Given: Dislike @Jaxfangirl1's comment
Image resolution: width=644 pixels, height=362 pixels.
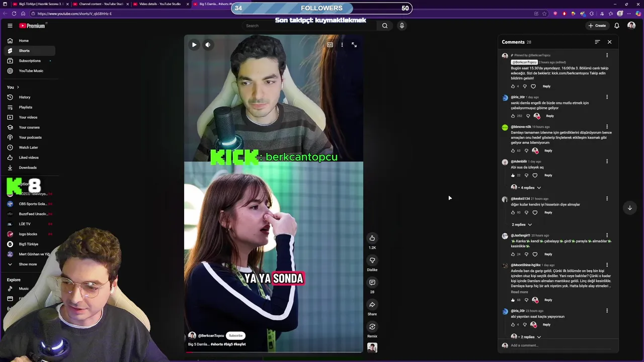Looking at the screenshot, I should click(x=527, y=254).
